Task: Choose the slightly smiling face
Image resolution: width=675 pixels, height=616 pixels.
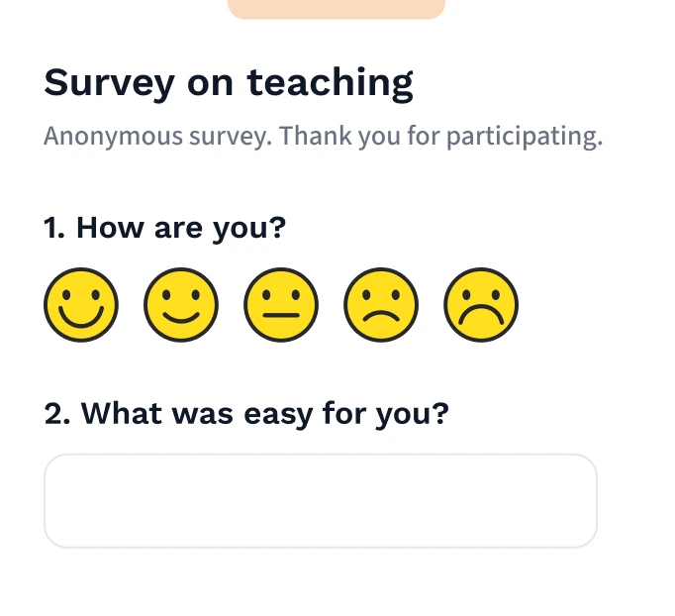Action: (181, 305)
